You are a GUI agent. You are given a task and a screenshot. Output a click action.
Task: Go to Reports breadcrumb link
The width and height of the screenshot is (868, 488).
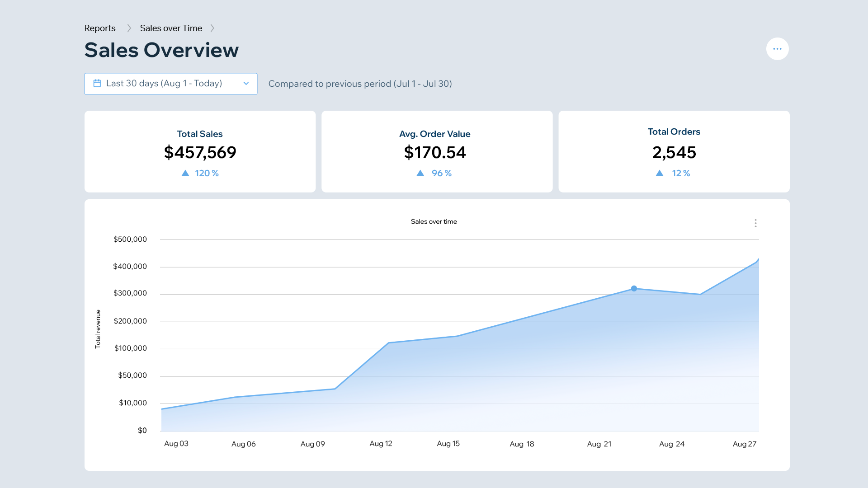click(x=100, y=28)
